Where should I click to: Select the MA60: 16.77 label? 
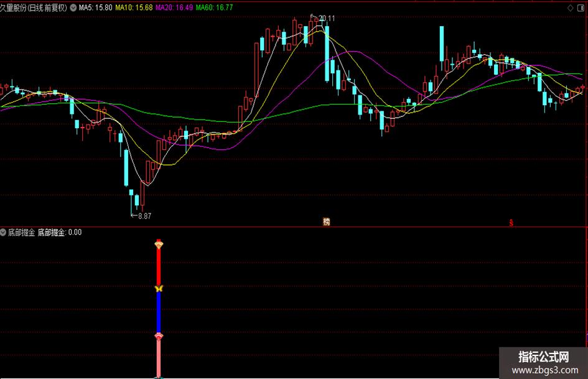(x=214, y=7)
